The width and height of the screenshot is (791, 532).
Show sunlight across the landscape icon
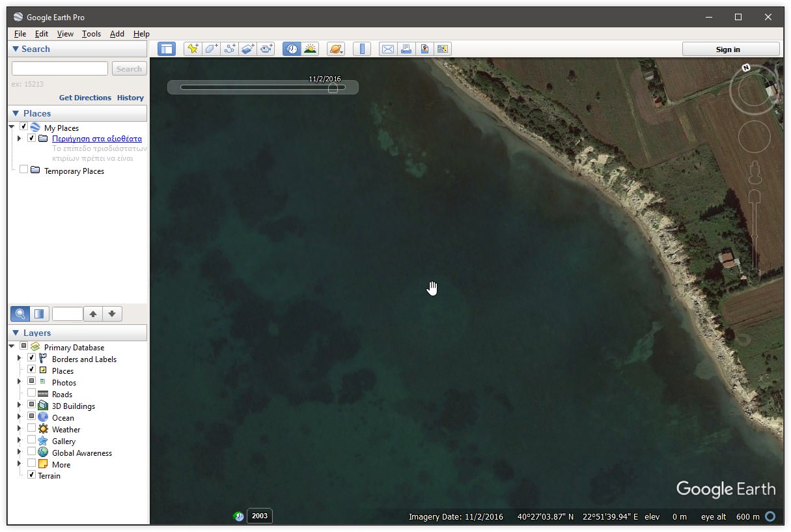310,49
